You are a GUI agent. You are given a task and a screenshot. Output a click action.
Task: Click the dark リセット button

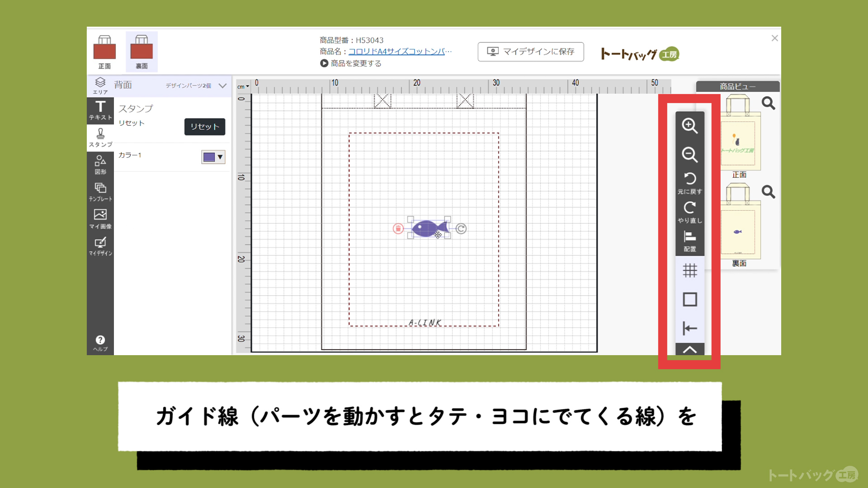tap(205, 127)
